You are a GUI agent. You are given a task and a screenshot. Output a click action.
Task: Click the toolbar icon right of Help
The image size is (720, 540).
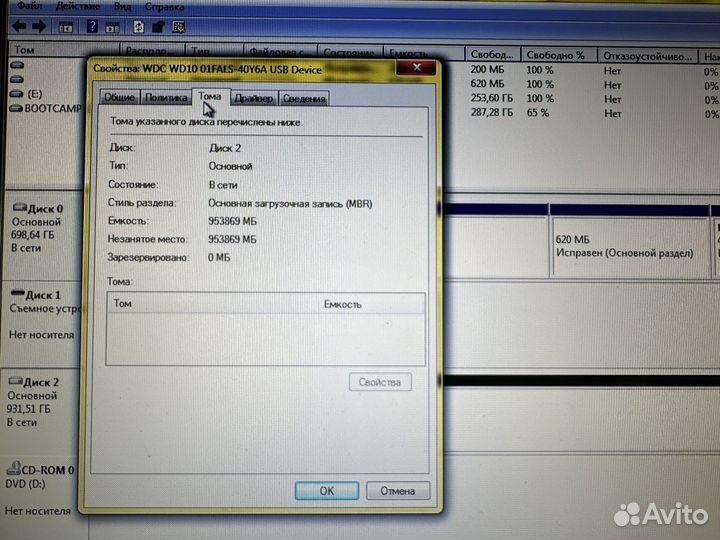pyautogui.click(x=112, y=28)
